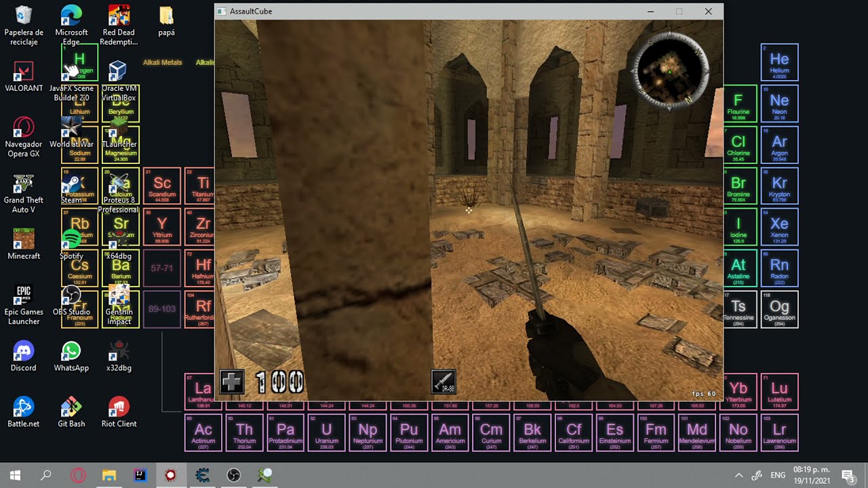Select the x64dbg desktop shortcut
868x488 pixels.
coord(119,245)
